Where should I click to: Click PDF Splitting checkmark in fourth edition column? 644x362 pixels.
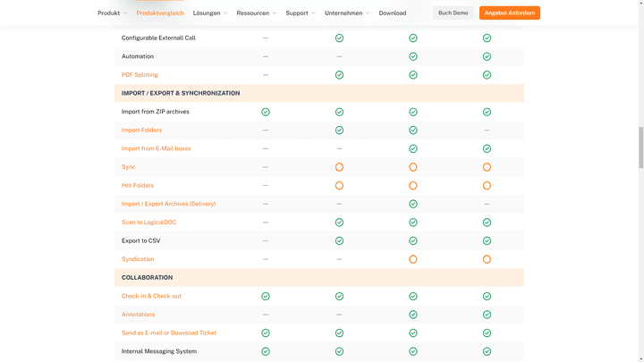pos(487,75)
